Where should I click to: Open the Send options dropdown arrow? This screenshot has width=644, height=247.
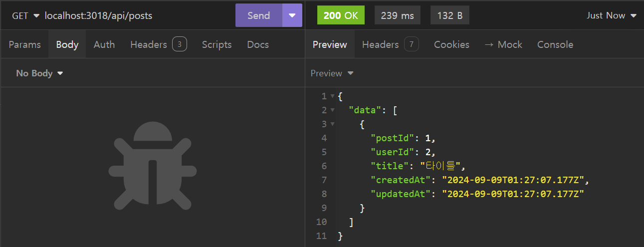292,15
